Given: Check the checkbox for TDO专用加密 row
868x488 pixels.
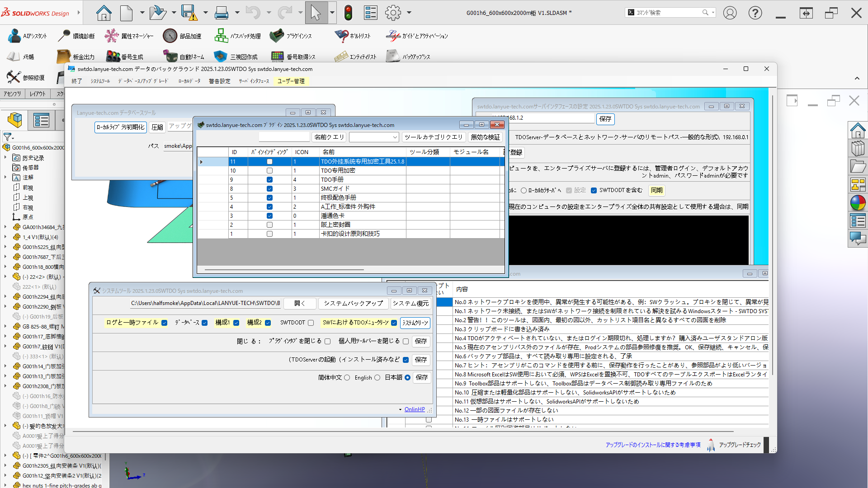Looking at the screenshot, I should pos(269,171).
